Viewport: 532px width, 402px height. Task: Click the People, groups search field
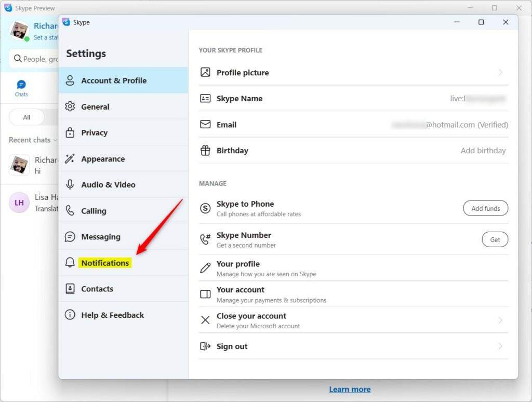(x=34, y=59)
